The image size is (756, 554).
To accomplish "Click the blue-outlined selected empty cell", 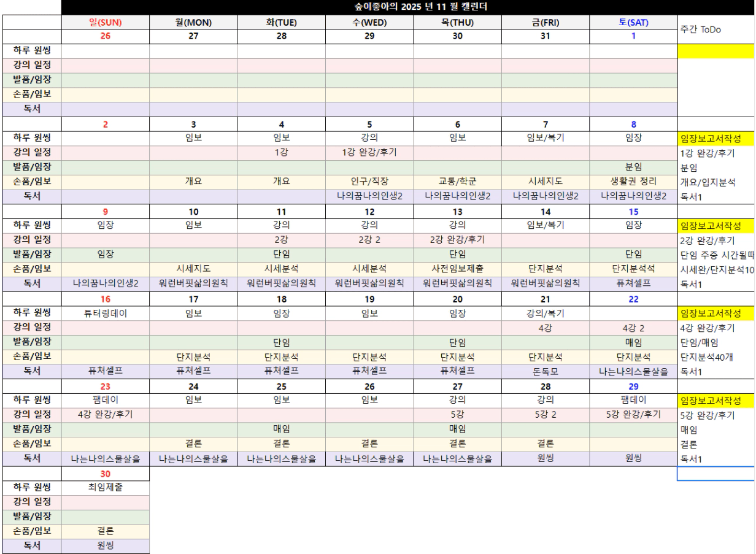I will pos(716,474).
